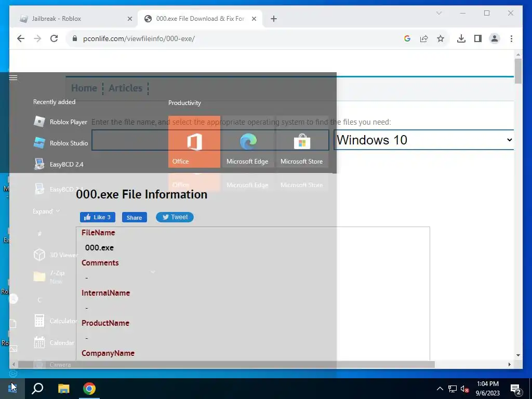
Task: Click the forward navigation arrow
Action: pos(37,38)
